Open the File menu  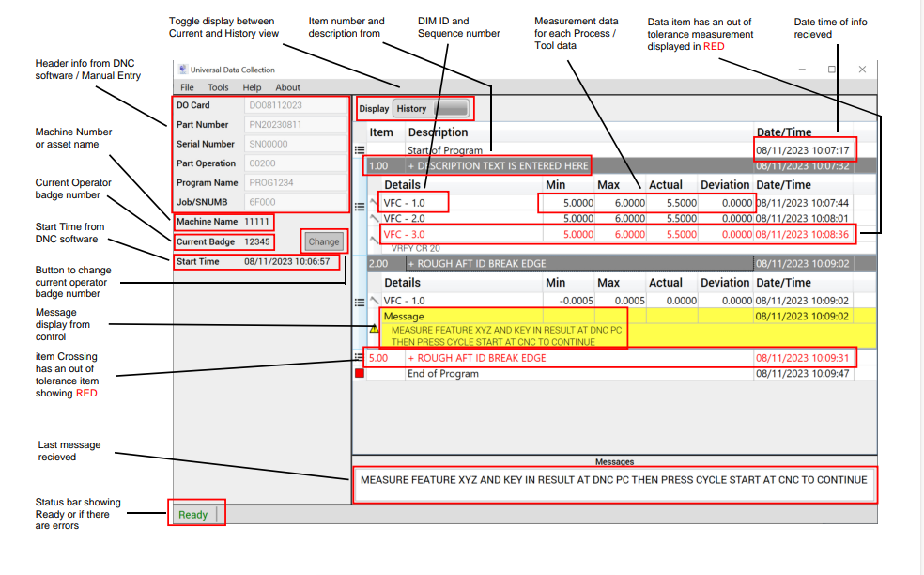click(x=188, y=87)
